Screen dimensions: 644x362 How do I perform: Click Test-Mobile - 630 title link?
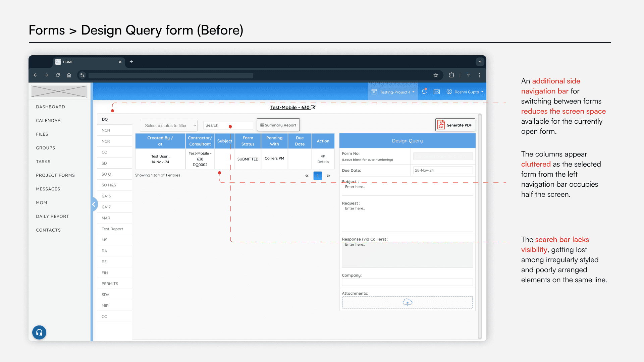tap(290, 108)
